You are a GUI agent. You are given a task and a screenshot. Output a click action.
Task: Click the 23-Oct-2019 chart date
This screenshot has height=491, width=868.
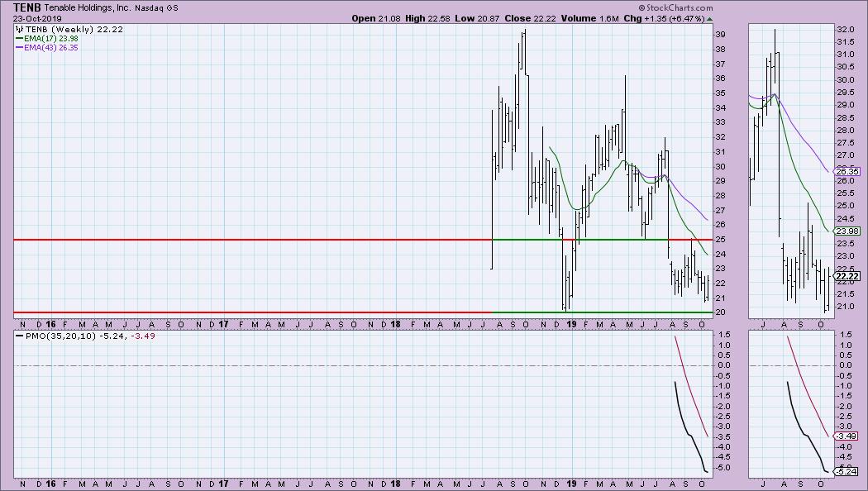tap(38, 18)
